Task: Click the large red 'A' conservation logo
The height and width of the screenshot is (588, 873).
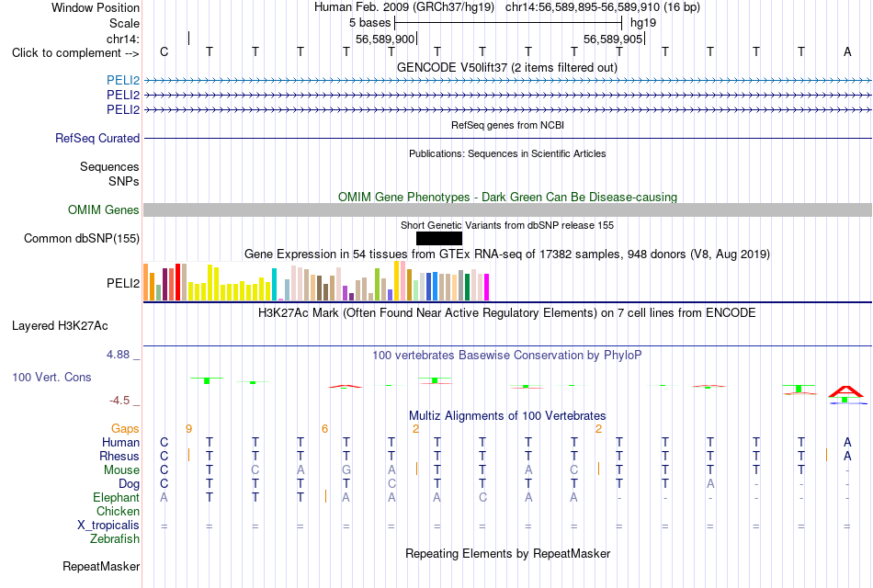Action: pos(845,391)
